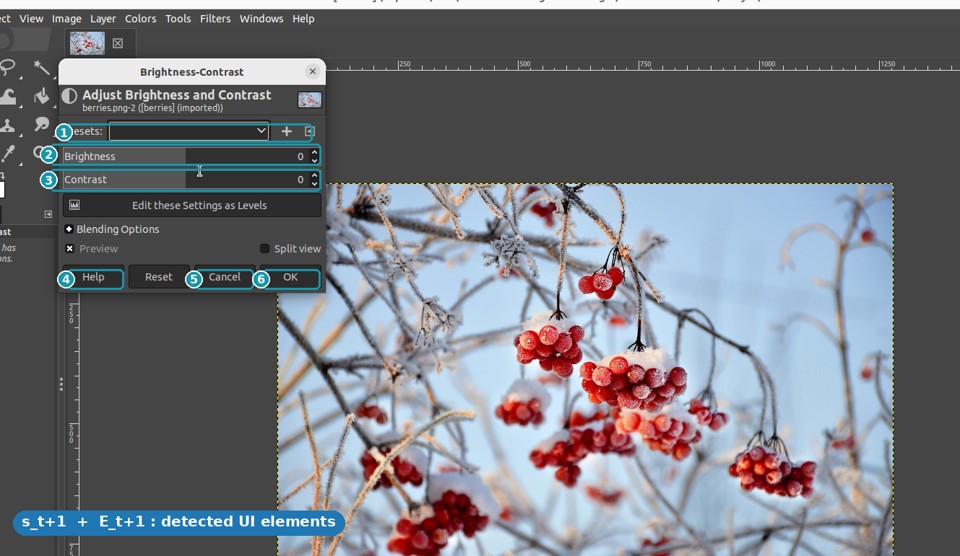Select the Color Picker eyedropper tool
960x556 pixels.
tap(8, 153)
